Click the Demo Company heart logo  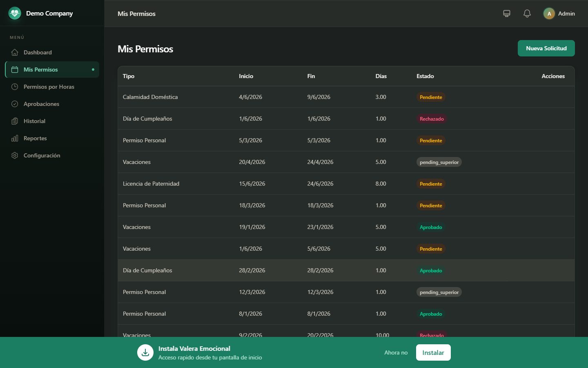pos(15,13)
